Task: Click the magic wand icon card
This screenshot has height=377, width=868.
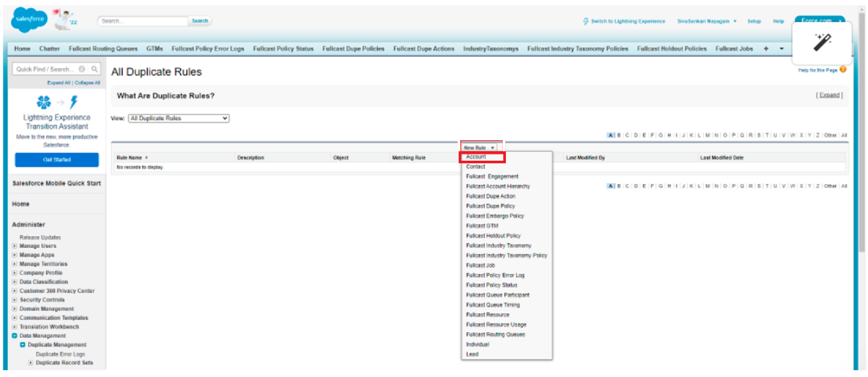Action: tap(822, 43)
